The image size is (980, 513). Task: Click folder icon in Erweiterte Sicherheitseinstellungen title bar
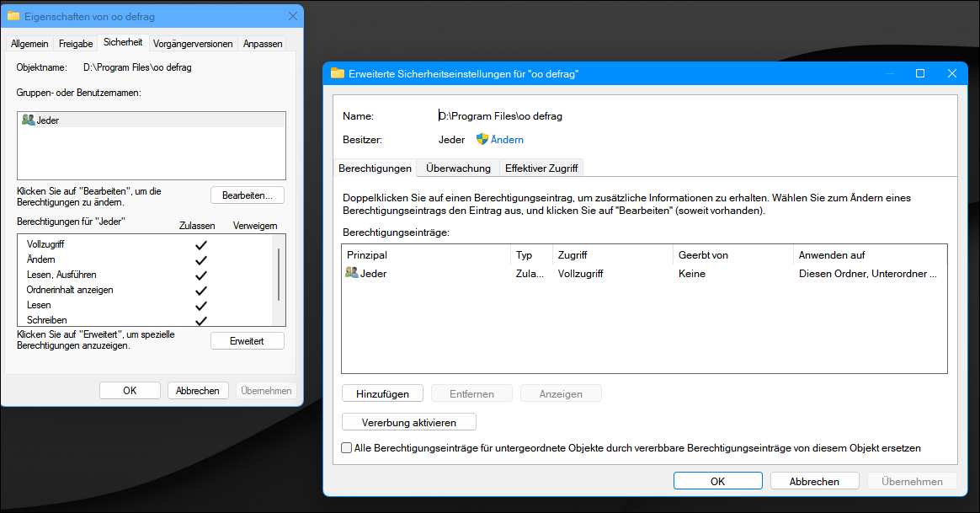click(338, 73)
